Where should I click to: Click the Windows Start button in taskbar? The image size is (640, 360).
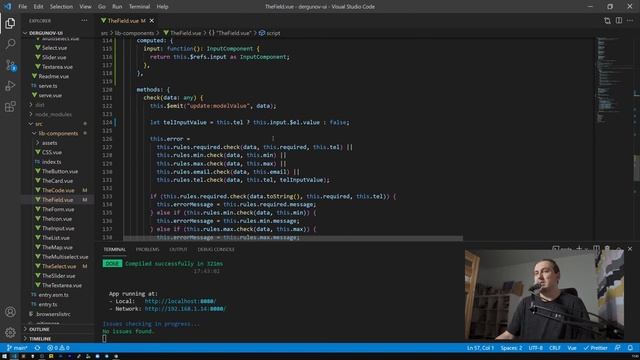pyautogui.click(x=4, y=356)
